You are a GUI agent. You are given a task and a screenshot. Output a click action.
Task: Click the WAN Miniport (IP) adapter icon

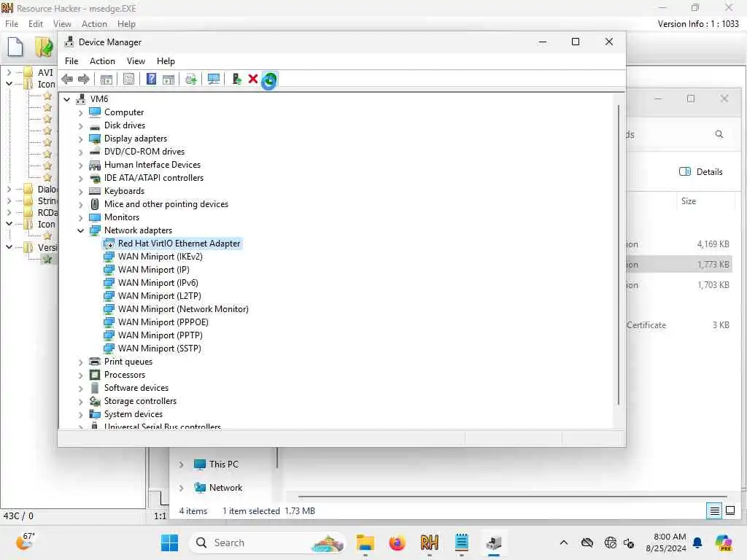click(109, 270)
